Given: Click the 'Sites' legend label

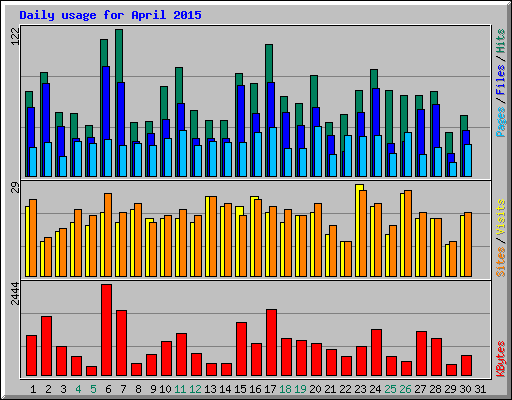Looking at the screenshot, I should tap(501, 262).
